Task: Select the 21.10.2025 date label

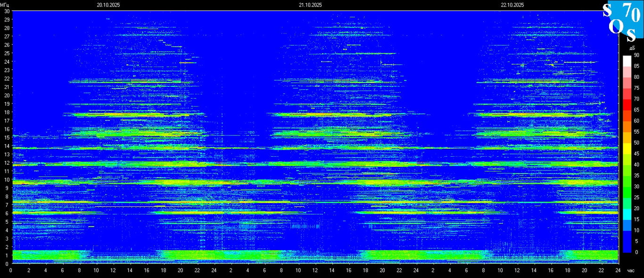Action: 310,5
